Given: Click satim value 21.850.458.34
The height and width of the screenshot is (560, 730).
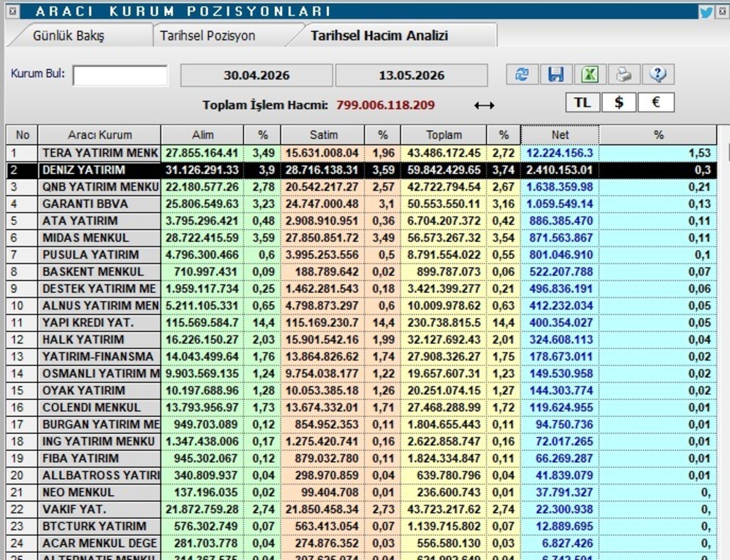Looking at the screenshot, I should 323,510.
